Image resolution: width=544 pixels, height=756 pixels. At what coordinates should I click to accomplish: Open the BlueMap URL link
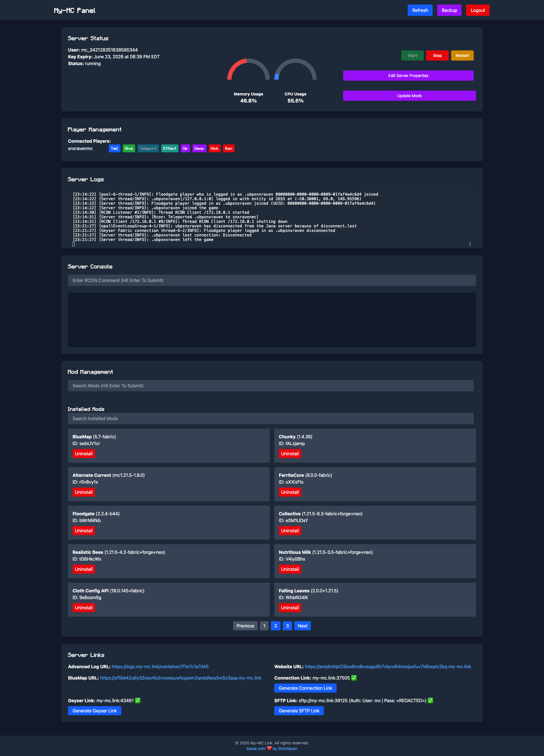click(x=180, y=678)
